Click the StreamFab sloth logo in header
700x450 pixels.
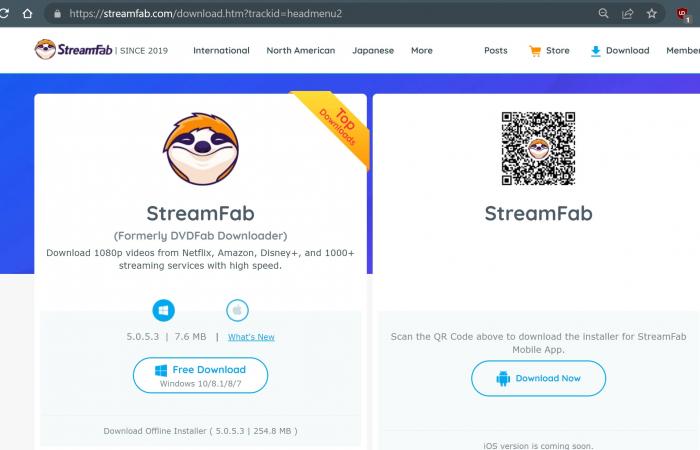45,50
